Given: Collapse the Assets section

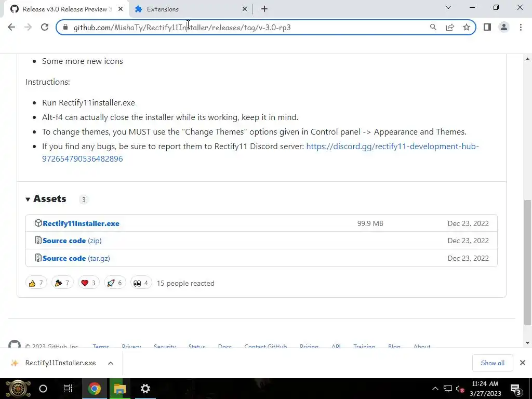Looking at the screenshot, I should point(46,199).
